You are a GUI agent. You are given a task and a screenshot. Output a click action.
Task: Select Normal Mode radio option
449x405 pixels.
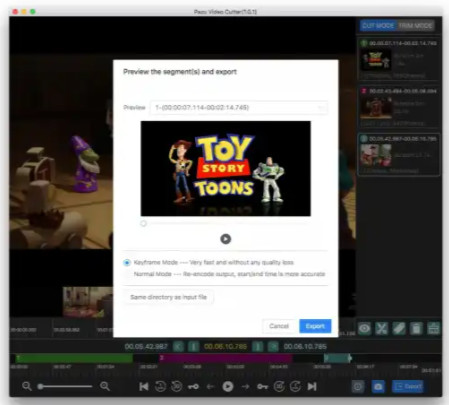tap(127, 274)
